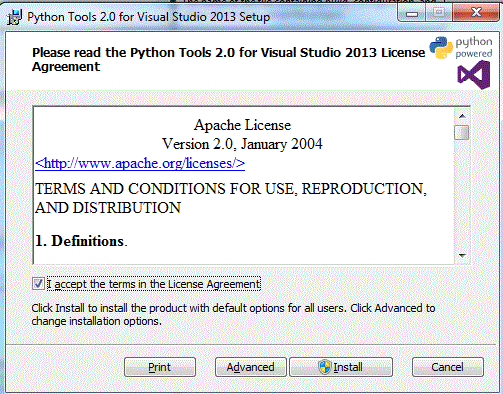This screenshot has width=503, height=394.
Task: Click the license text scrollbar thumb
Action: 462,132
